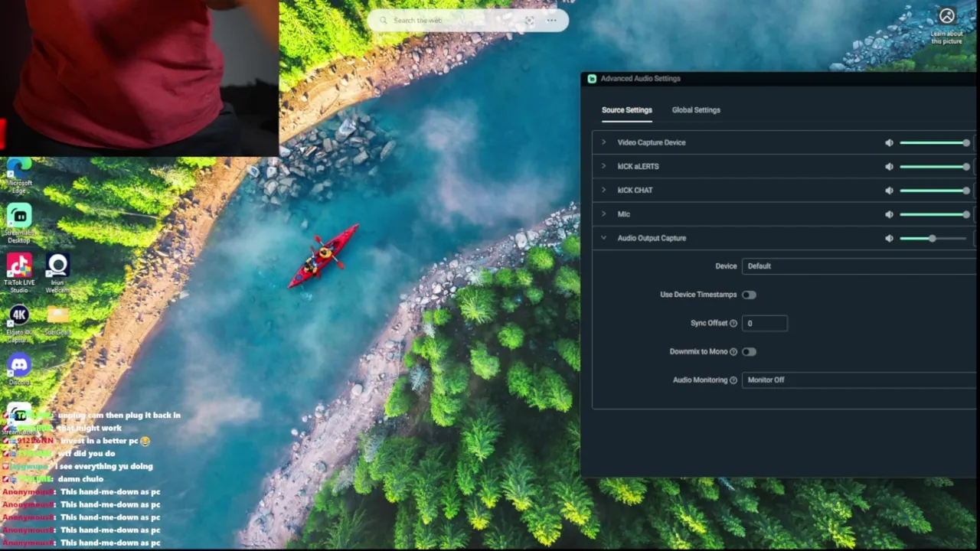Mute kICK CHAT speaker icon
980x551 pixels.
889,190
